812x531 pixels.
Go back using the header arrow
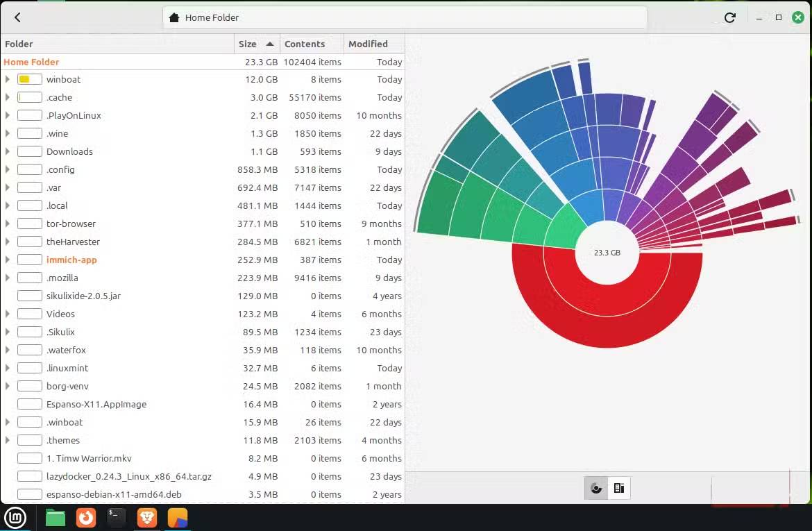pyautogui.click(x=17, y=18)
